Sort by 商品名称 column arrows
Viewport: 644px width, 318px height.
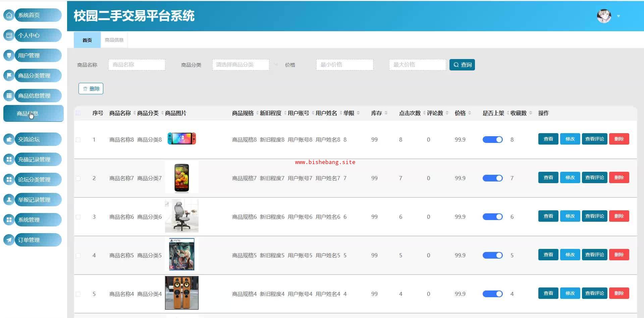click(134, 113)
